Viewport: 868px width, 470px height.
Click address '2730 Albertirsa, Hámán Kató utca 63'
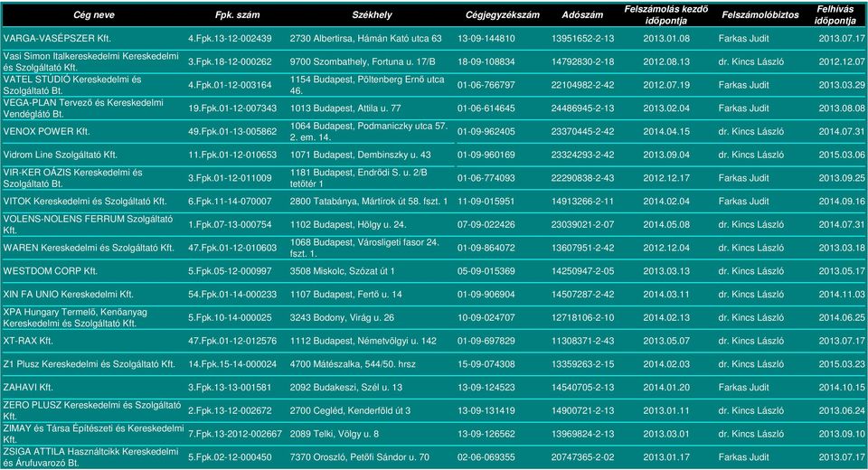point(366,39)
